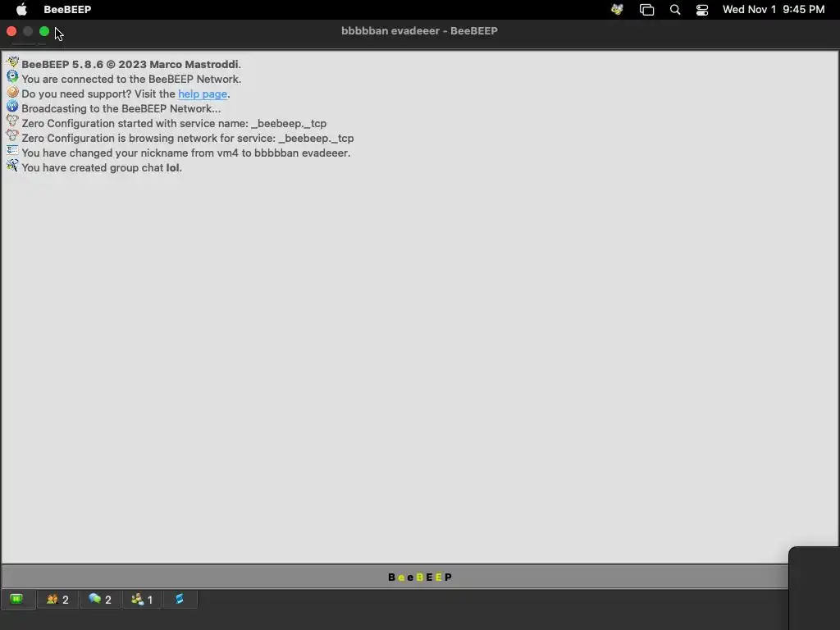Open the groups tab showing 1
Viewport: 840px width, 630px height.
[x=142, y=599]
